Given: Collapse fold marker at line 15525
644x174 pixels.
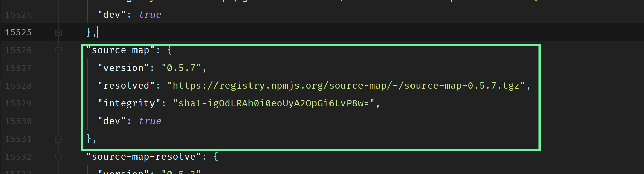Looking at the screenshot, I should click(59, 32).
